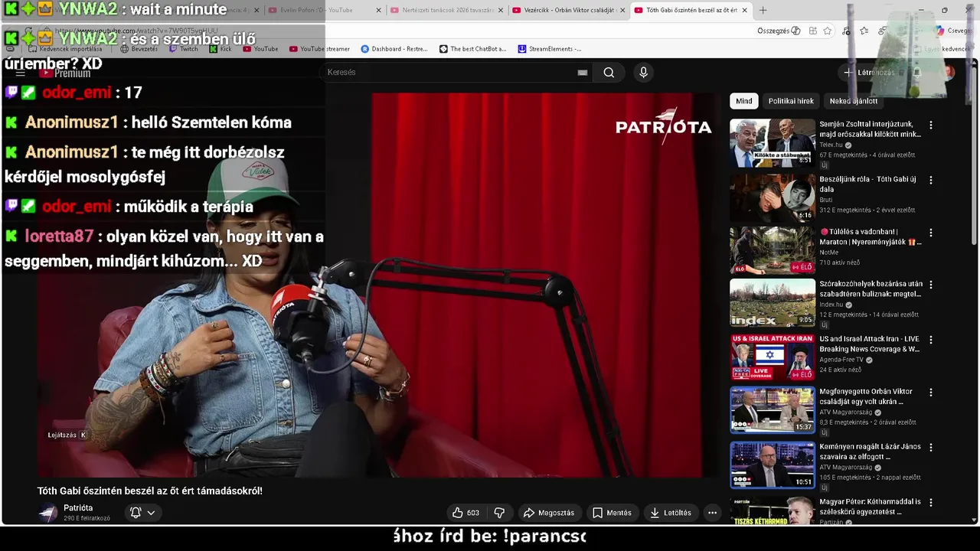Open options menu for Megfenyegette Orbán video
This screenshot has width=980, height=551.
tap(931, 393)
